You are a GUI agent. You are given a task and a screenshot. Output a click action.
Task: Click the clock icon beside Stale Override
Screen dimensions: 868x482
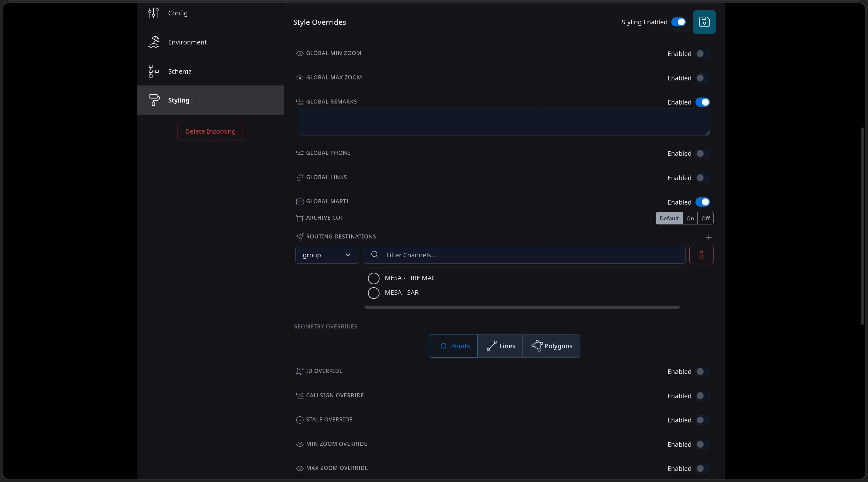[300, 420]
